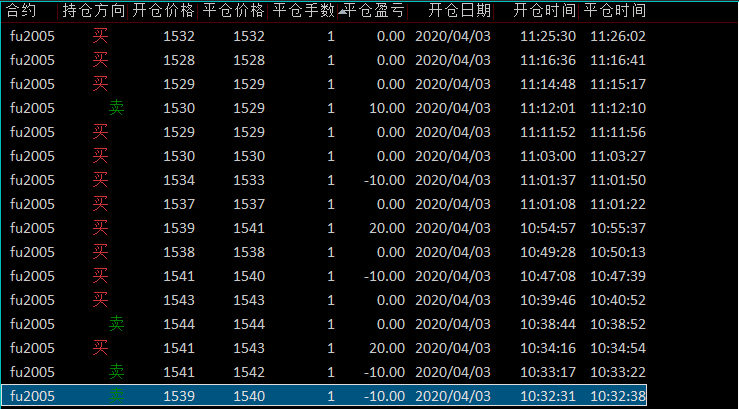Select close time 10:40:52 cell
The width and height of the screenshot is (739, 409).
(x=618, y=300)
